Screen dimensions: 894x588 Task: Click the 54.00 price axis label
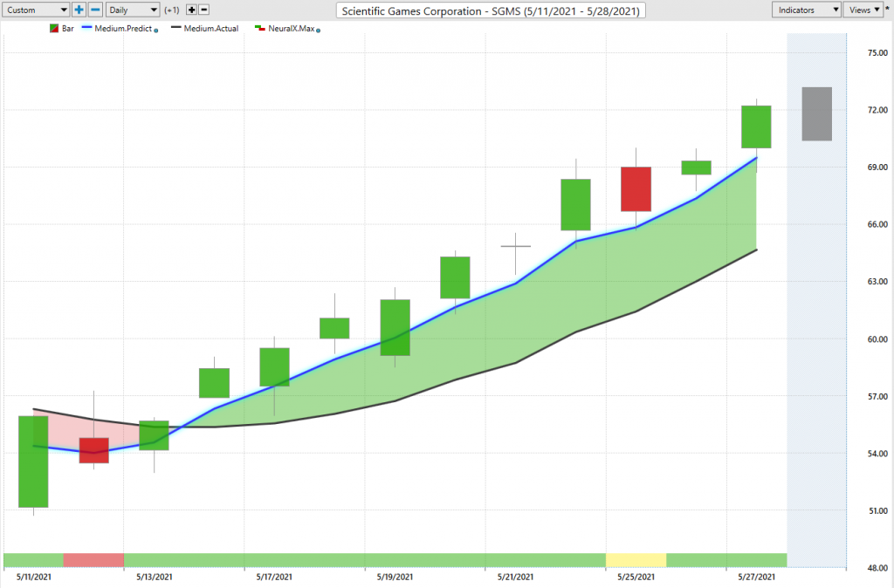pyautogui.click(x=877, y=454)
